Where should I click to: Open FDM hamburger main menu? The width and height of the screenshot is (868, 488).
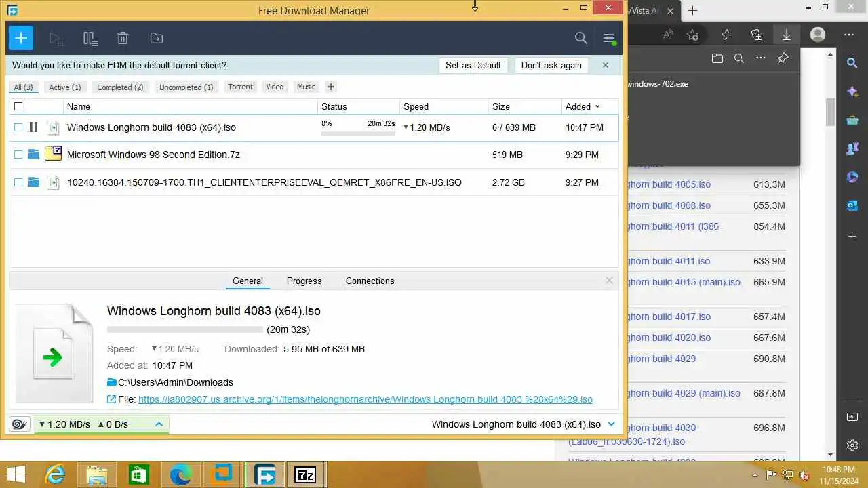coord(609,39)
